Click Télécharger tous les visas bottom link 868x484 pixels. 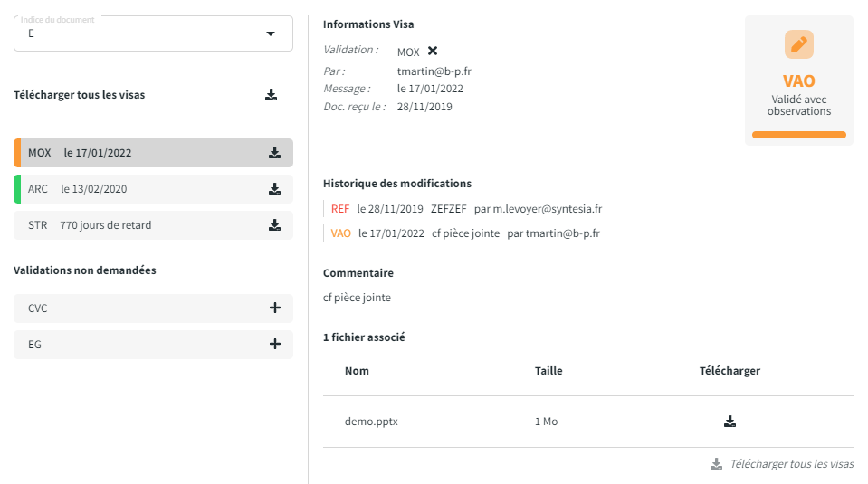coord(790,464)
